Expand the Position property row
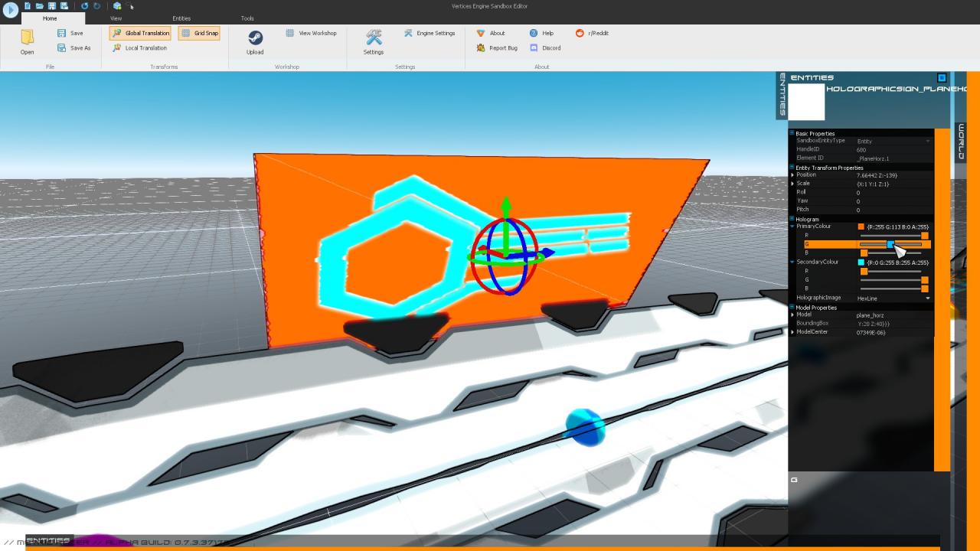980x551 pixels. pyautogui.click(x=792, y=175)
